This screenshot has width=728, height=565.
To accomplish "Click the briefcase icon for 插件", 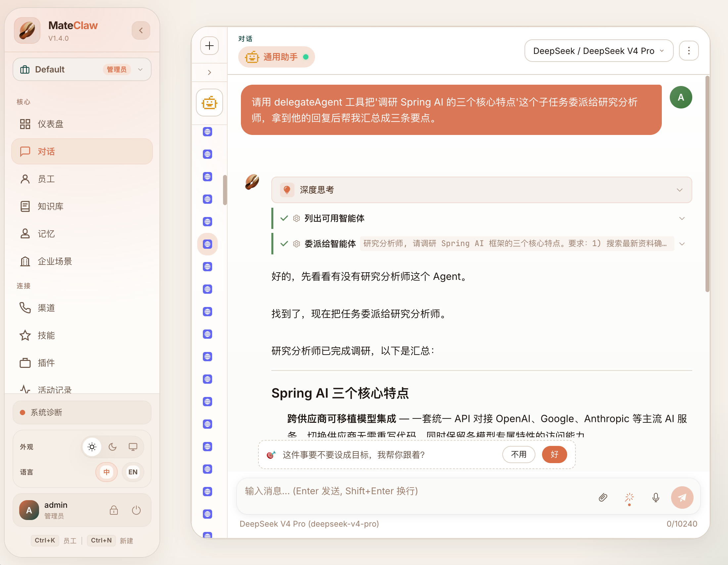I will pyautogui.click(x=25, y=363).
